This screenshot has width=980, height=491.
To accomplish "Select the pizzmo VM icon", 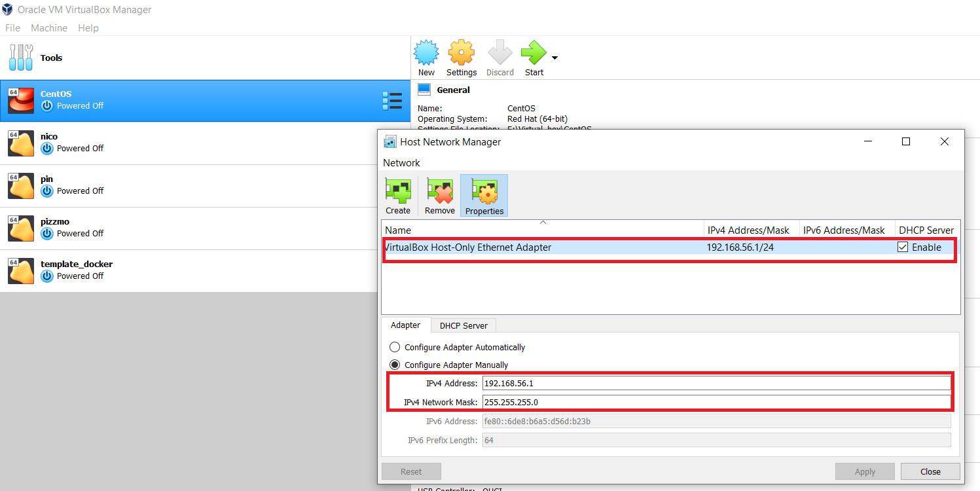I will pos(21,228).
